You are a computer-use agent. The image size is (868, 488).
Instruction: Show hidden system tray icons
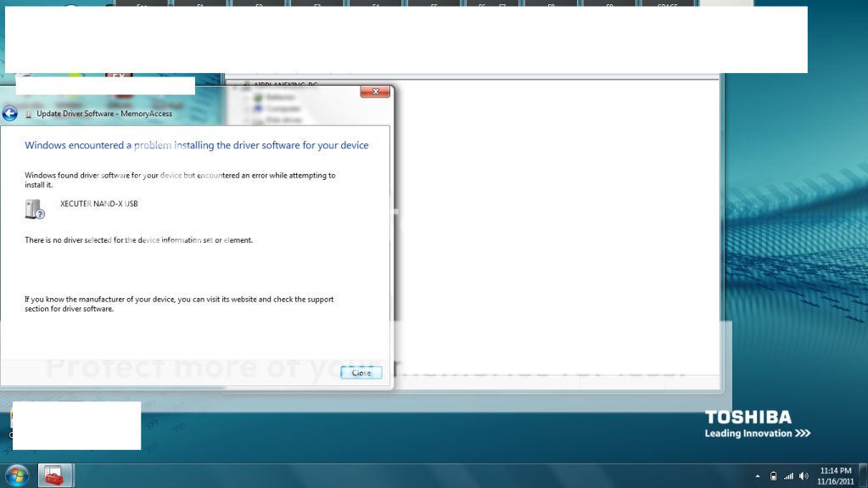pos(758,476)
